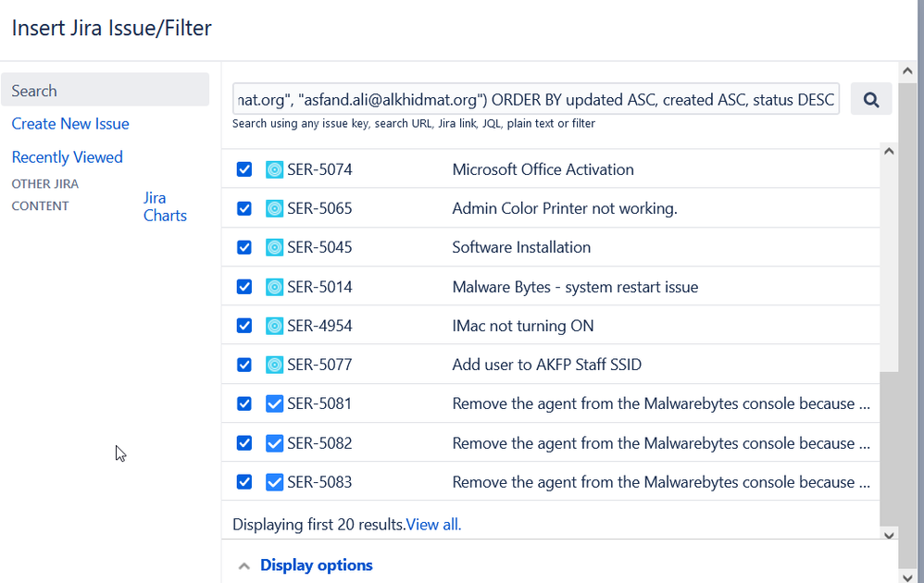
Task: Click results list scrollbar down arrow
Action: click(x=889, y=535)
